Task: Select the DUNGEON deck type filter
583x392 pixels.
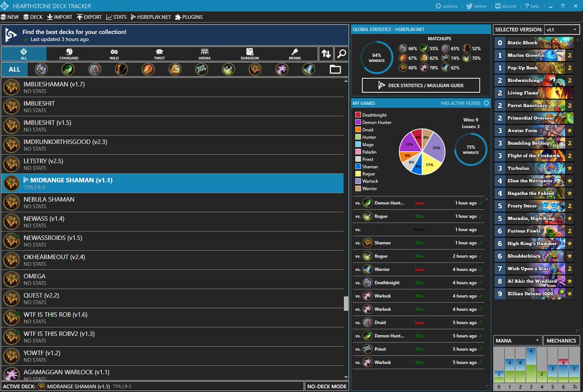Action: click(250, 54)
